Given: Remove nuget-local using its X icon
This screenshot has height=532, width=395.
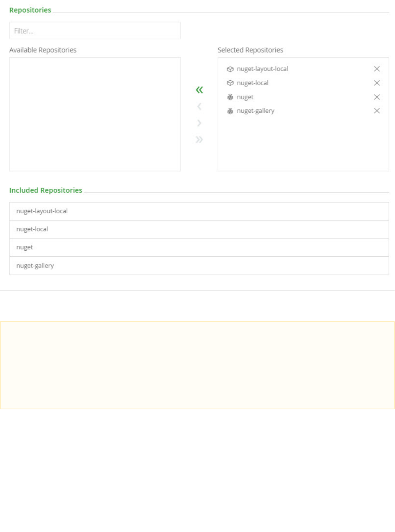Looking at the screenshot, I should pyautogui.click(x=377, y=83).
